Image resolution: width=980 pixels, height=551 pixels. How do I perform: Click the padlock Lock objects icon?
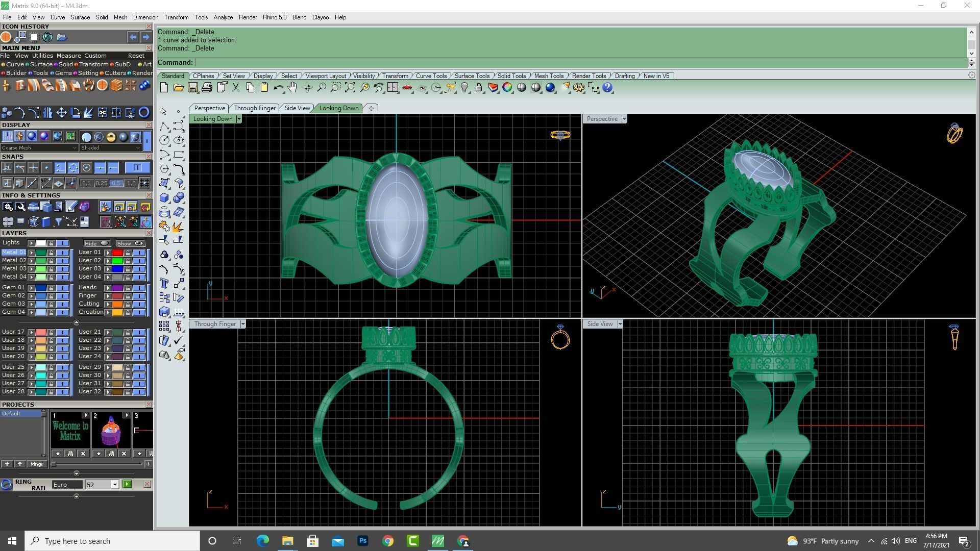pyautogui.click(x=479, y=88)
